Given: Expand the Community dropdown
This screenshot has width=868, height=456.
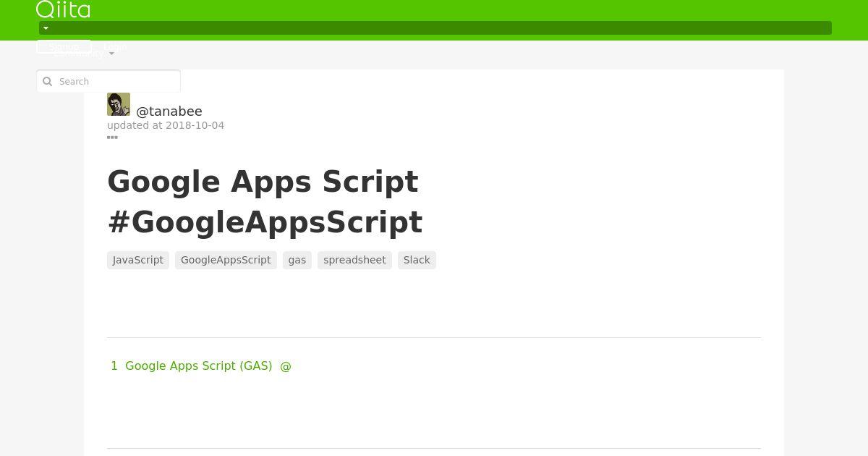Looking at the screenshot, I should [x=84, y=54].
